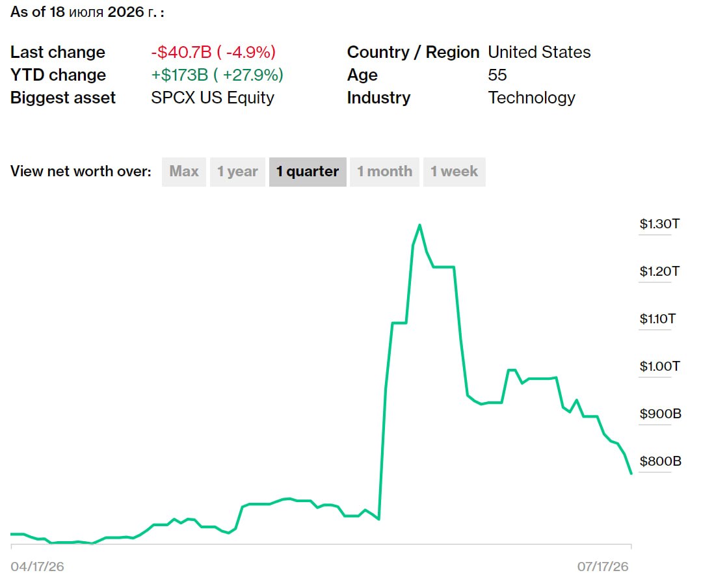Click the $1.00T axis label
This screenshot has height=588, width=701.
click(x=659, y=366)
